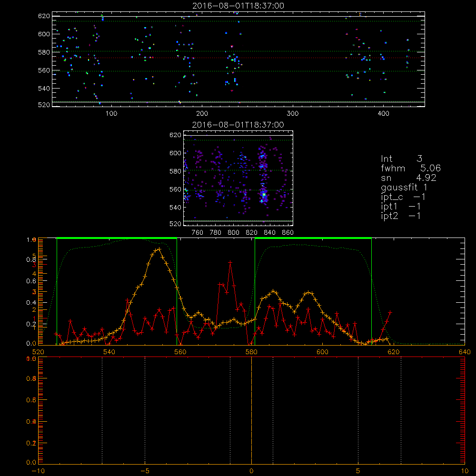Click the 540 tick label on the profile plot x-axis
The width and height of the screenshot is (476, 476).
click(109, 352)
